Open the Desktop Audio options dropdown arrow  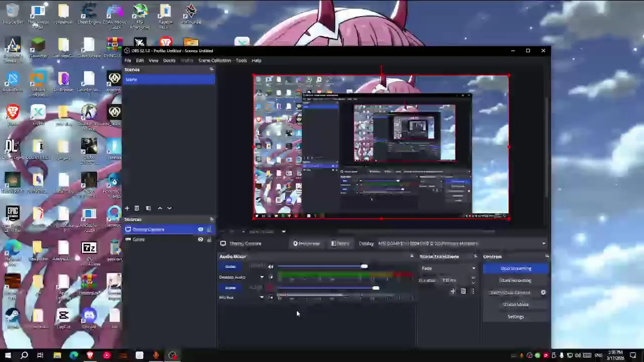pyautogui.click(x=262, y=277)
